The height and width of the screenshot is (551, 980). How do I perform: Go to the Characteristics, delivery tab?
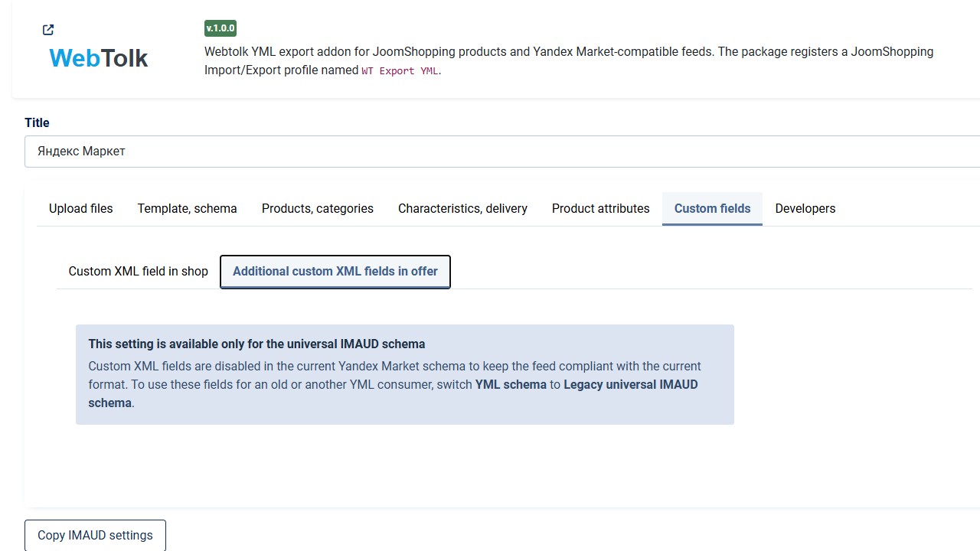click(462, 208)
